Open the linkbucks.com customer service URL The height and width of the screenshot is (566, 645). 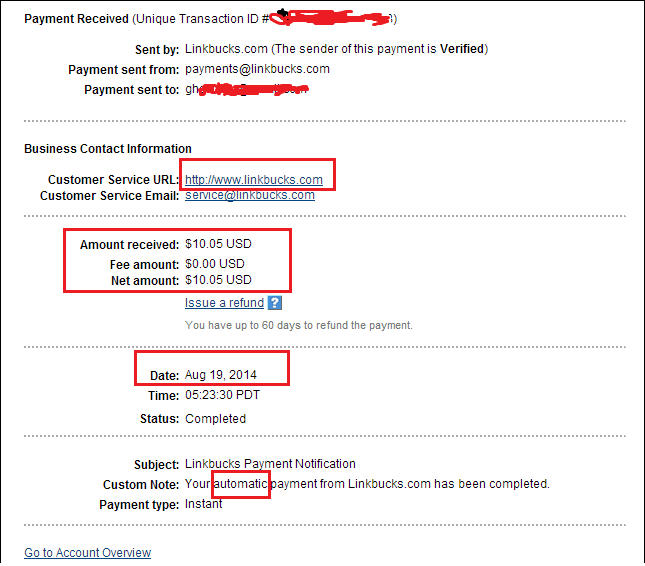(x=254, y=180)
